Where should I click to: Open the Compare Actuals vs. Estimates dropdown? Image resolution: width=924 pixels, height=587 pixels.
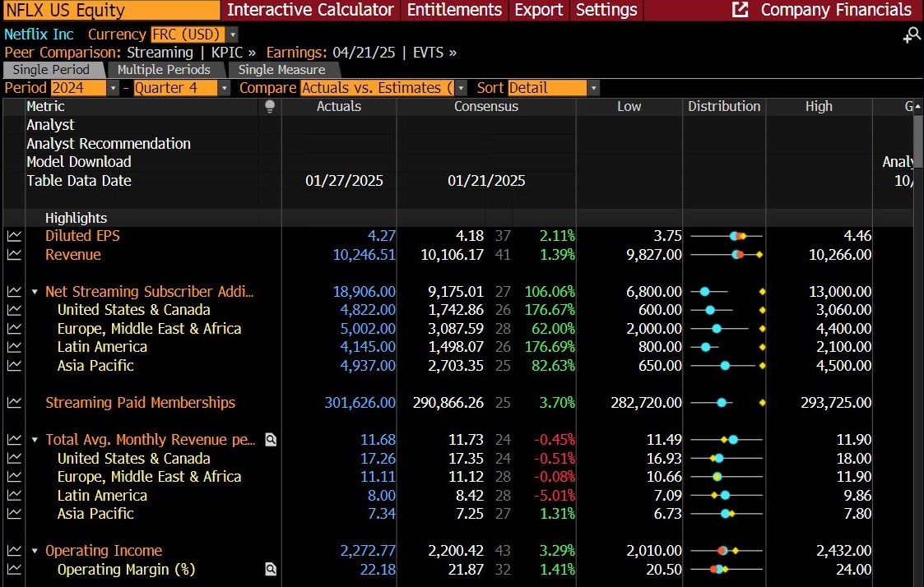click(x=462, y=87)
